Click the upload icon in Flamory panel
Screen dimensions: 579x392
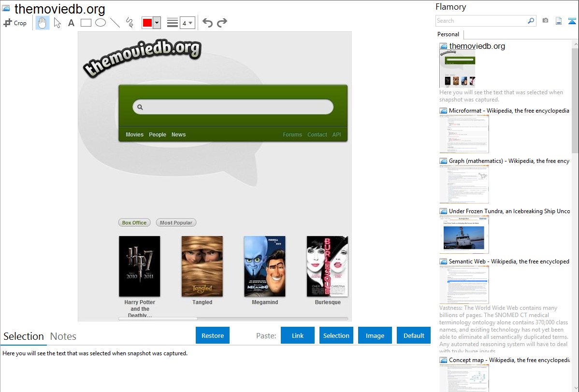pos(572,21)
